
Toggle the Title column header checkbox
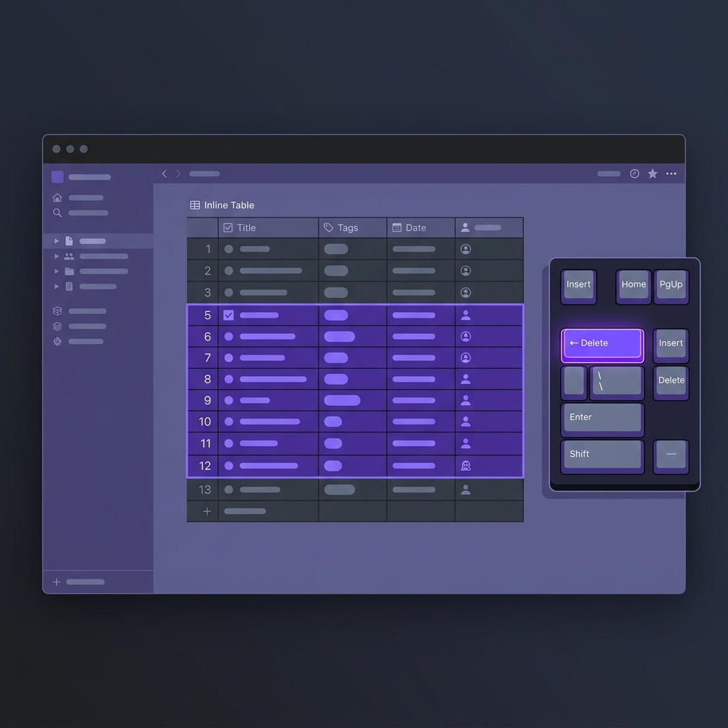coord(228,227)
